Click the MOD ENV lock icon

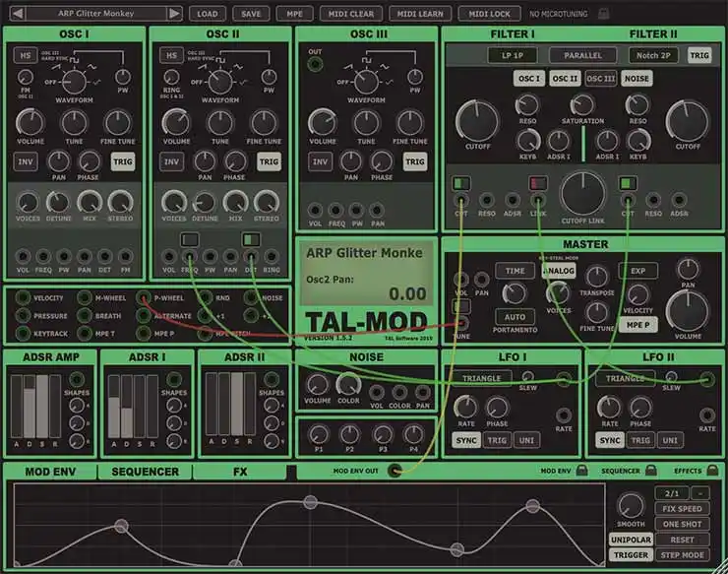581,471
